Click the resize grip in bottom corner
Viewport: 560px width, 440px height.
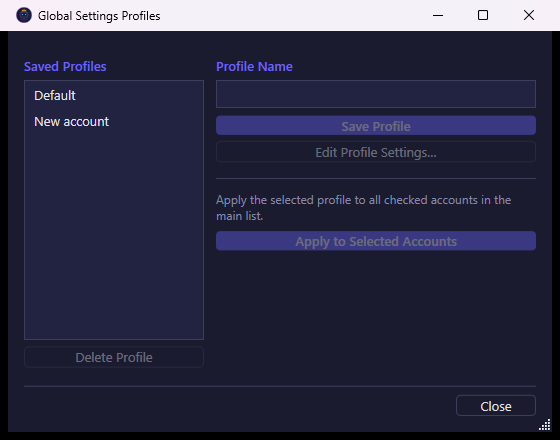pyautogui.click(x=545, y=425)
